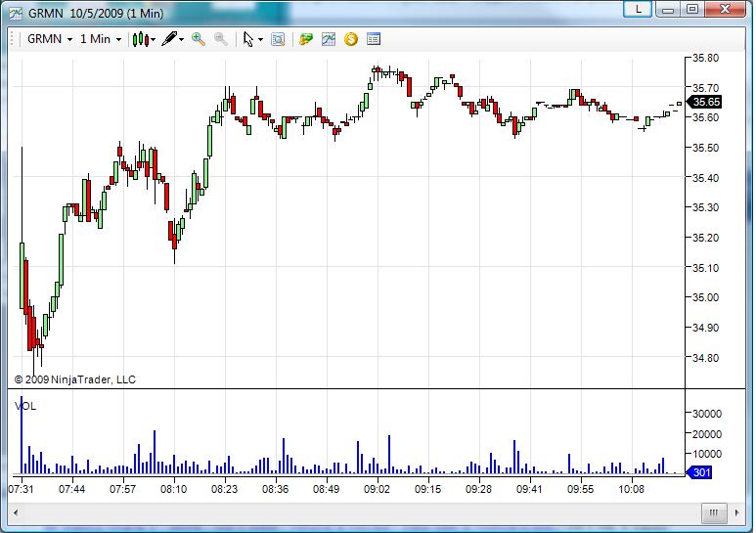Click the 09:02 time axis label

point(378,489)
